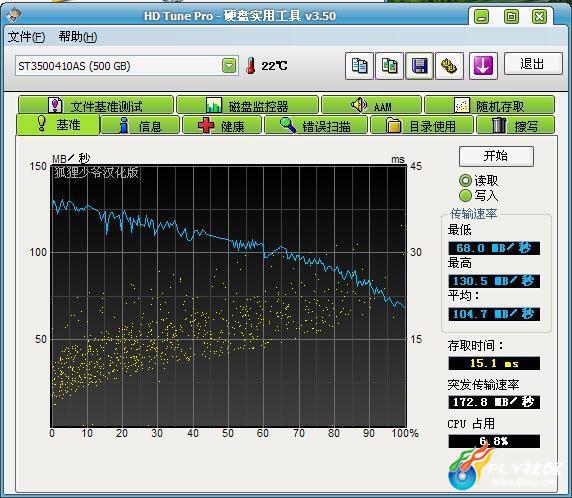Screen dimensions: 572x498
Task: Click the copy screenshot to clipboard icon
Action: click(x=390, y=66)
